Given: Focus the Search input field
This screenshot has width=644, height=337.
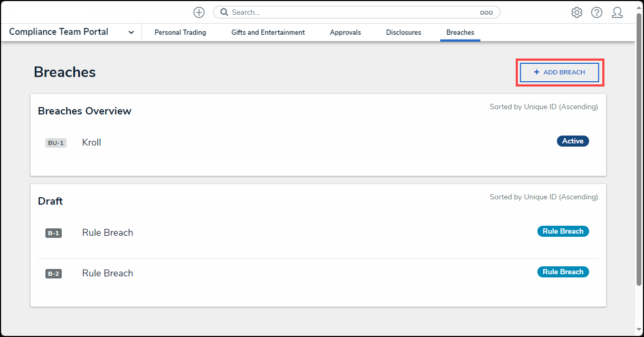Looking at the screenshot, I should coord(348,13).
